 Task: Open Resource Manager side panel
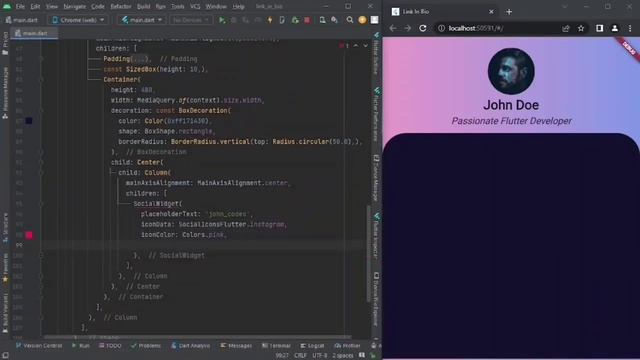click(5, 93)
